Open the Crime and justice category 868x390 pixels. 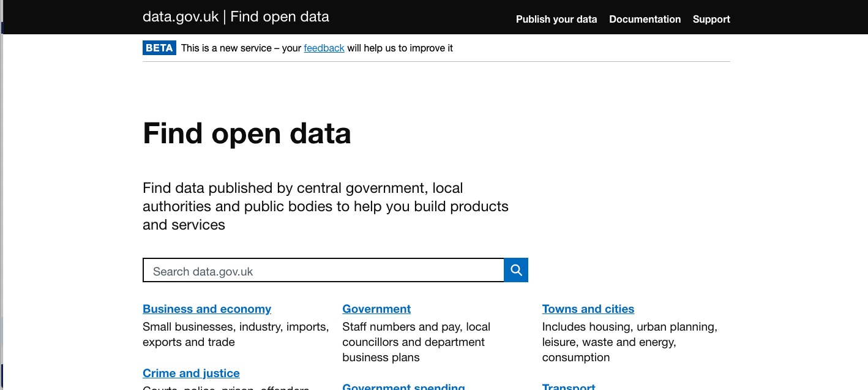click(x=191, y=373)
